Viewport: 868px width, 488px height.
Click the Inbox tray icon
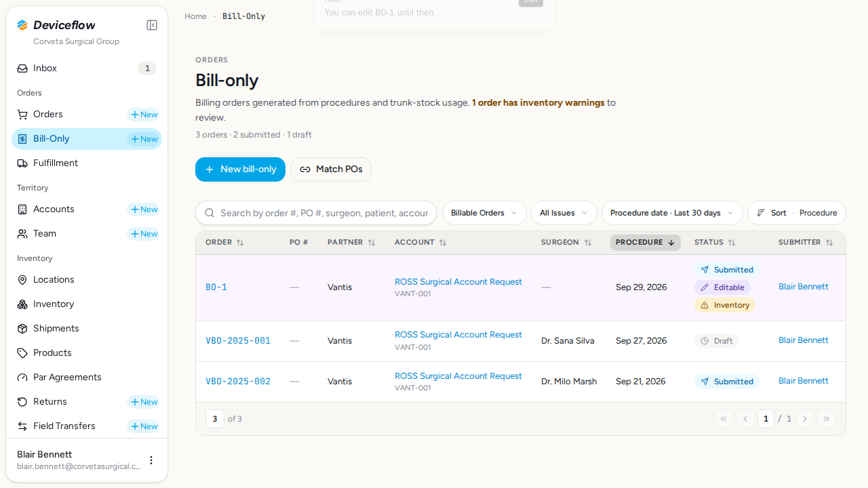(22, 68)
